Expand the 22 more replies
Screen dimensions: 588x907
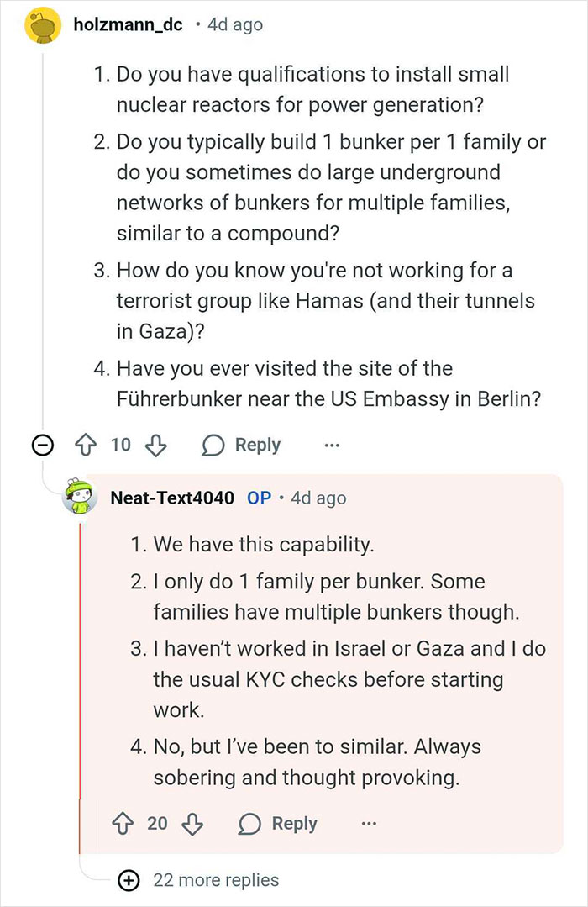(218, 880)
